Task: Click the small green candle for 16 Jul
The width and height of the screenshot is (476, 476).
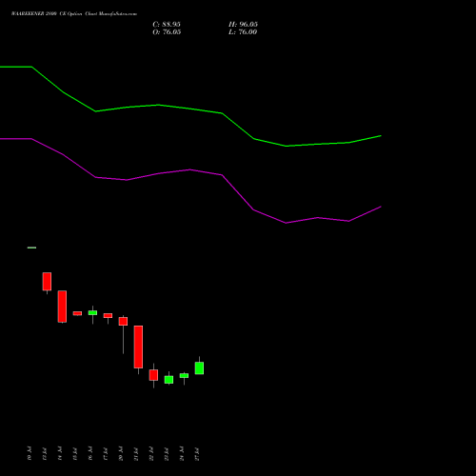Action: click(x=92, y=312)
